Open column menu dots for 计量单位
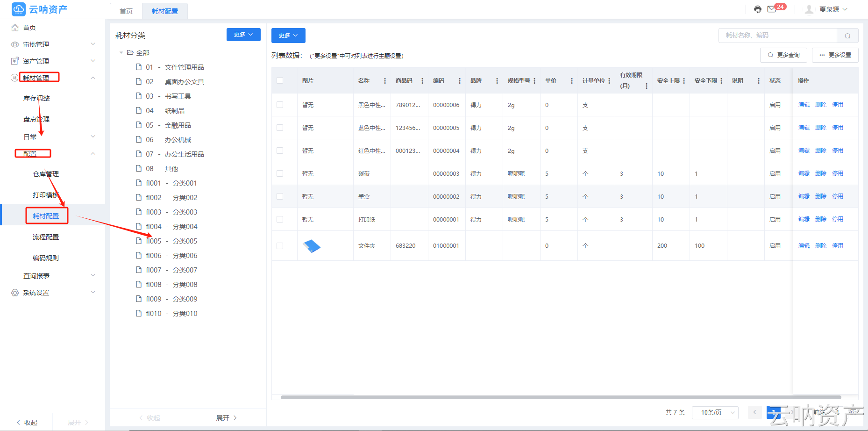The height and width of the screenshot is (431, 868). [609, 81]
